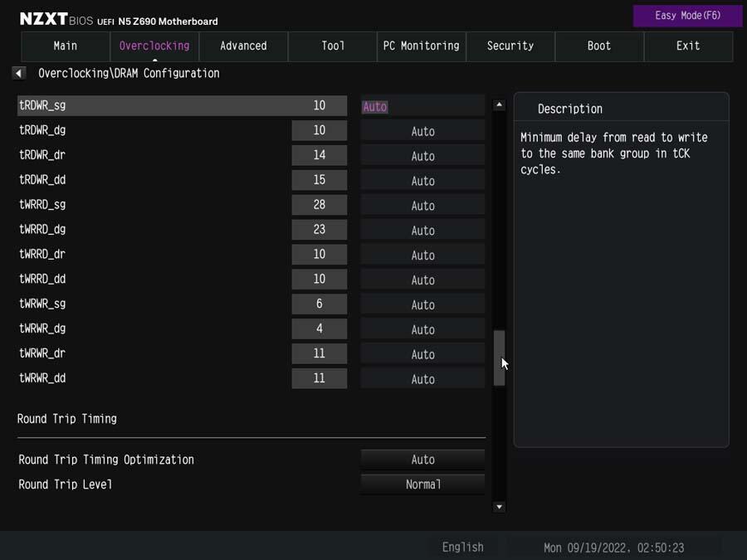
Task: Go to the Security tab
Action: [x=510, y=46]
